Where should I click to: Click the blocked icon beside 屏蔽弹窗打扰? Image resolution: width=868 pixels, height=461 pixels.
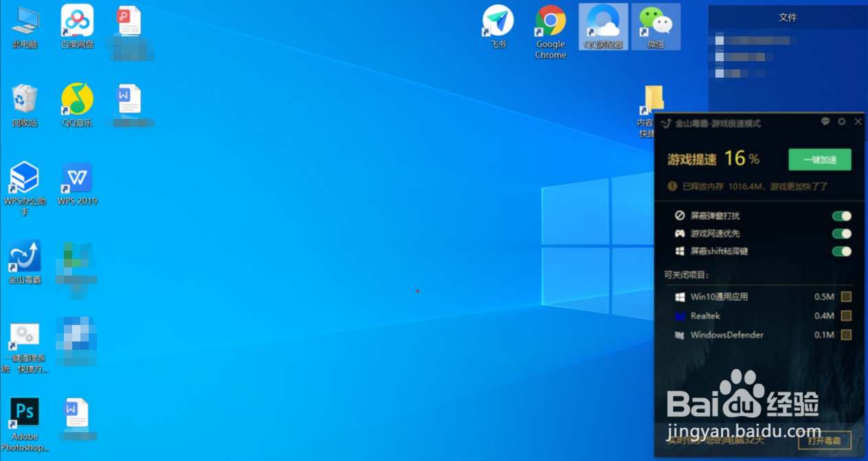680,216
